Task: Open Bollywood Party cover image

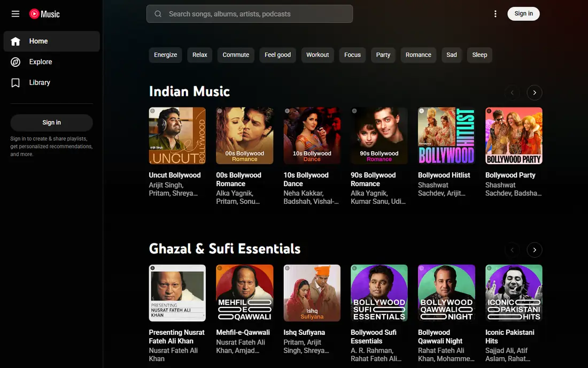Action: pos(514,136)
